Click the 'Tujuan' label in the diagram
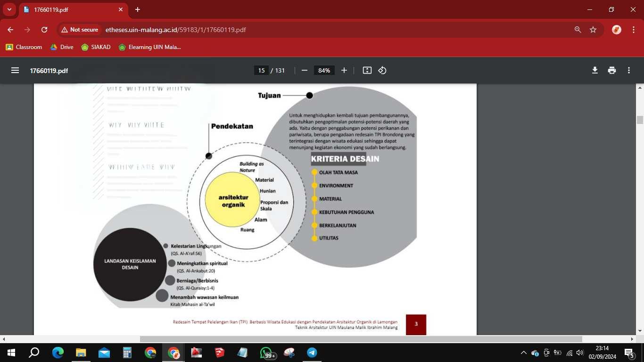The width and height of the screenshot is (644, 362). (x=269, y=95)
